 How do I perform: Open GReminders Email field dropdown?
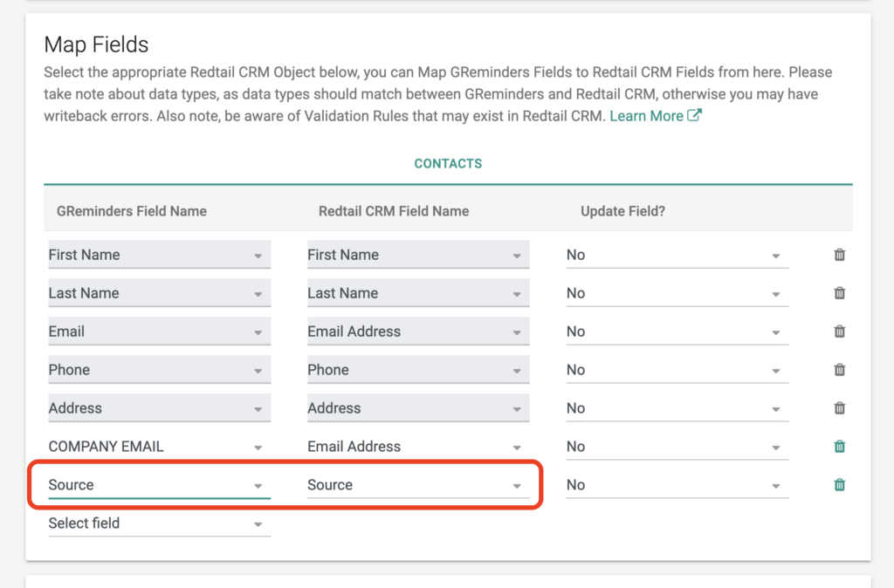click(159, 331)
